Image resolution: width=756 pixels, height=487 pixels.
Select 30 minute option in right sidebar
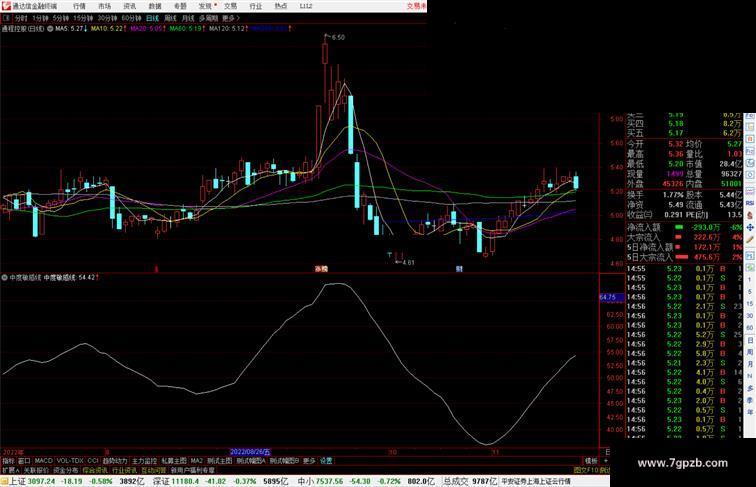click(x=750, y=316)
